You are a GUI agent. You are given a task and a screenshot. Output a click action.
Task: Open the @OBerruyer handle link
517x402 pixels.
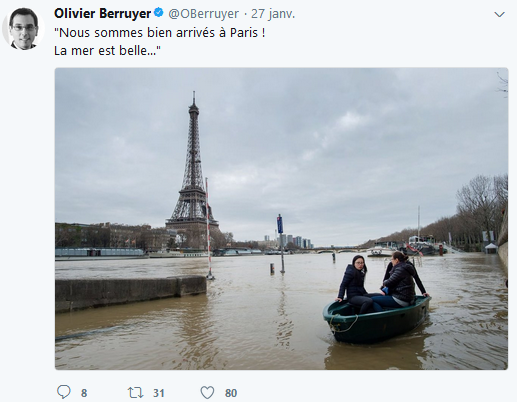(203, 14)
